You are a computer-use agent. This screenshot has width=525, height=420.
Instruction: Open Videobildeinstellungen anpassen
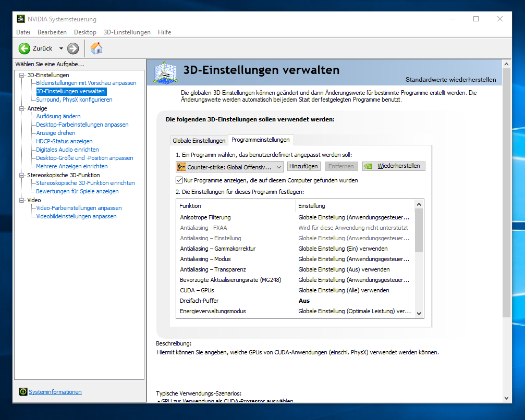point(76,217)
